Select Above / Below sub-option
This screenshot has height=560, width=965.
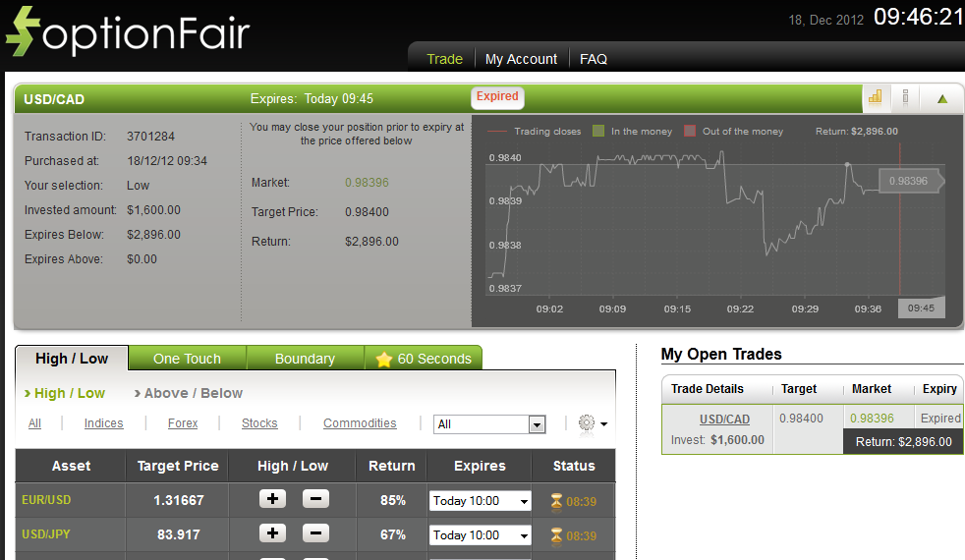[x=189, y=393]
